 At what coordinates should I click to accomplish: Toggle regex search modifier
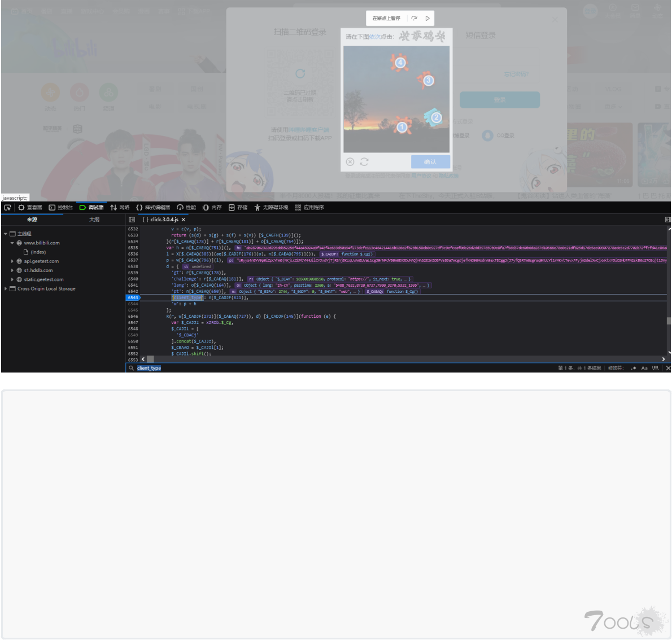(x=633, y=368)
